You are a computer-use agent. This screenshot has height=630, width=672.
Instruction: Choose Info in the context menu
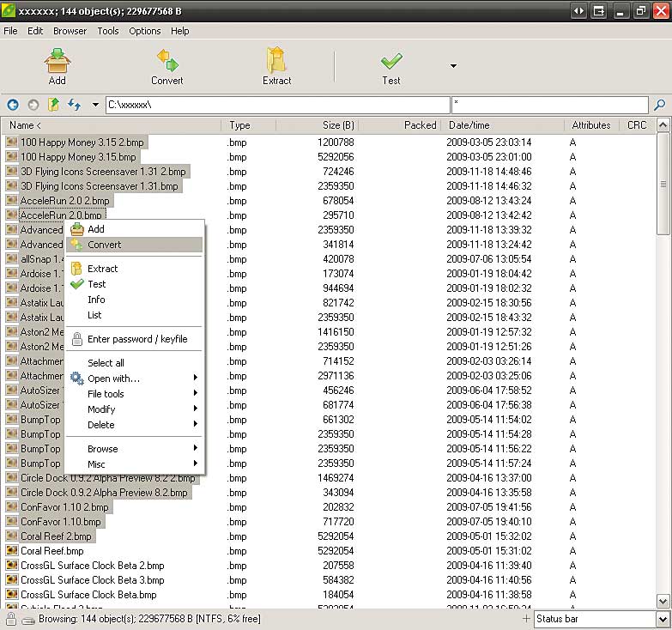(x=134, y=300)
